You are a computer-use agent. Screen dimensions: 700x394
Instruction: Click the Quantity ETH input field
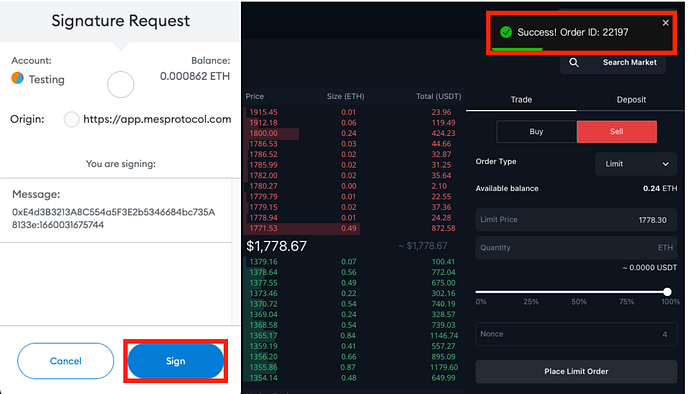click(x=576, y=248)
